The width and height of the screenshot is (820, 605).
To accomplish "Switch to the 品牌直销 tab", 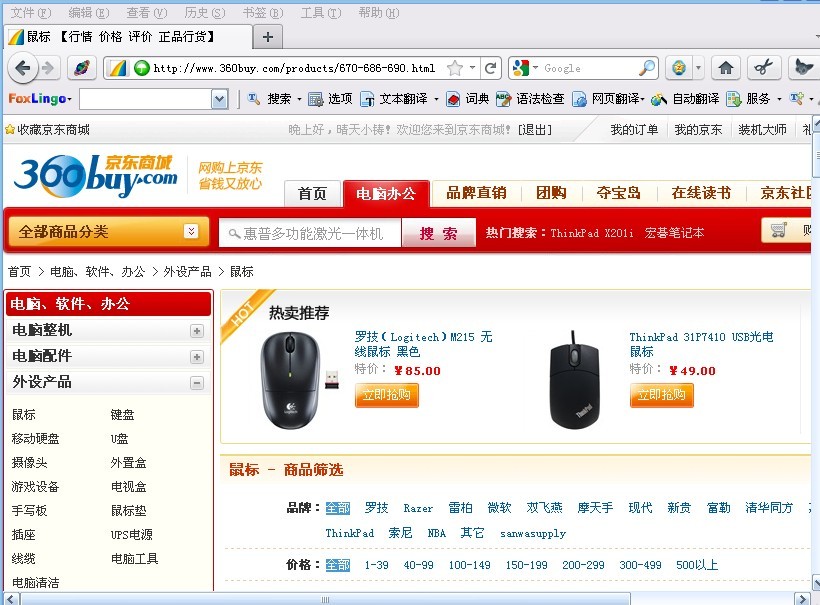I will (x=476, y=193).
